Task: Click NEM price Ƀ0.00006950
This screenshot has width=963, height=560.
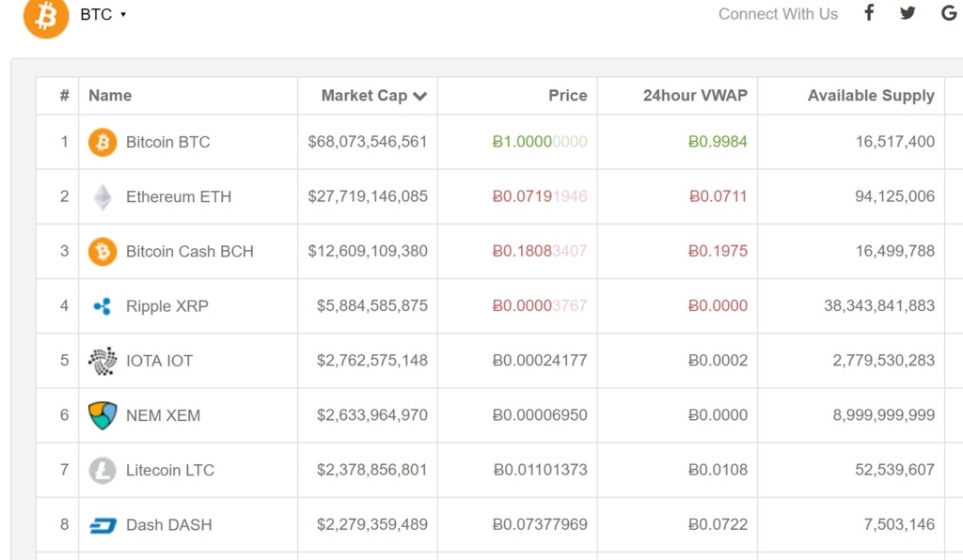Action: (x=540, y=414)
